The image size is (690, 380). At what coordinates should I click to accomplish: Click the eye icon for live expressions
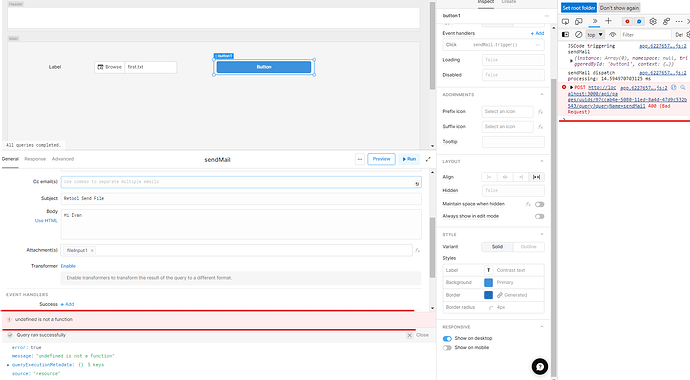tap(613, 34)
